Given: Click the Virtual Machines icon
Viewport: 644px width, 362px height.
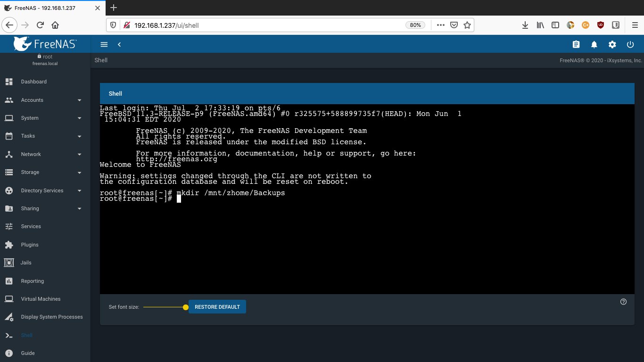Looking at the screenshot, I should coord(9,299).
